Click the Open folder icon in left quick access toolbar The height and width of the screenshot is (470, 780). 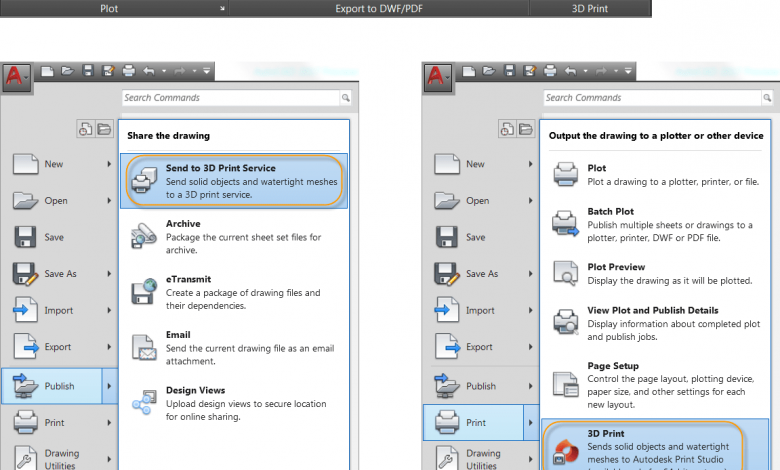67,71
